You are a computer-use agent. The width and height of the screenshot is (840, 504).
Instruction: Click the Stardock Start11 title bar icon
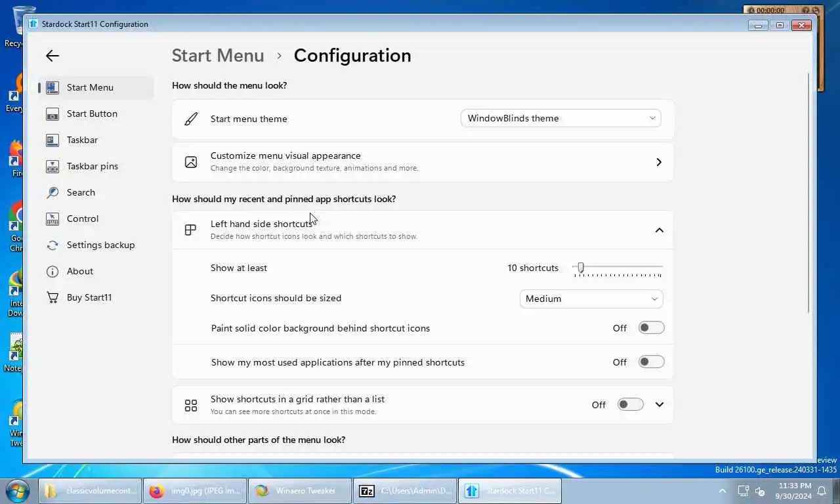pyautogui.click(x=33, y=24)
